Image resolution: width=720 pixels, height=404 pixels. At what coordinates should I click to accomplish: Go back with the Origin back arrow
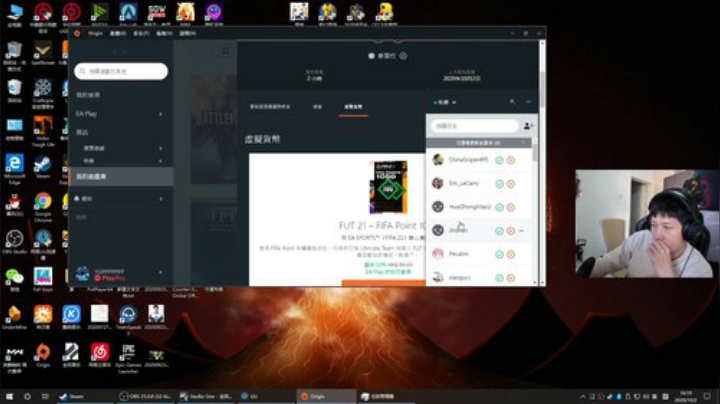[114, 51]
